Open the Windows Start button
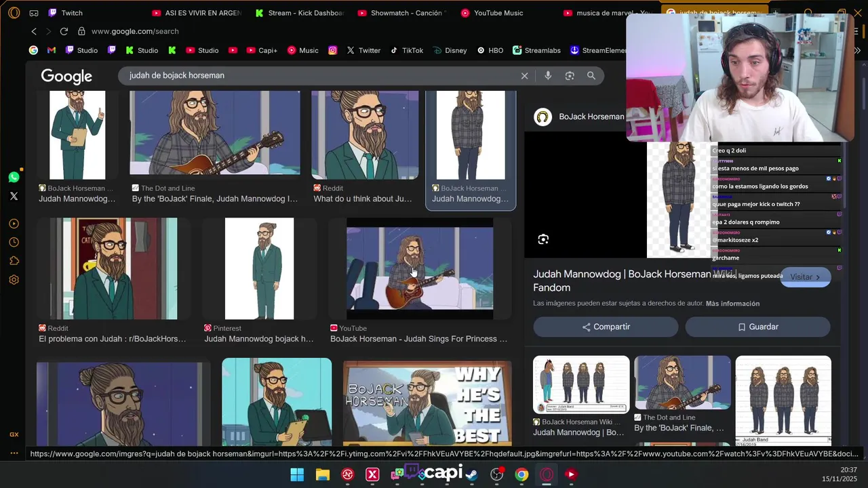The width and height of the screenshot is (868, 488). click(297, 474)
